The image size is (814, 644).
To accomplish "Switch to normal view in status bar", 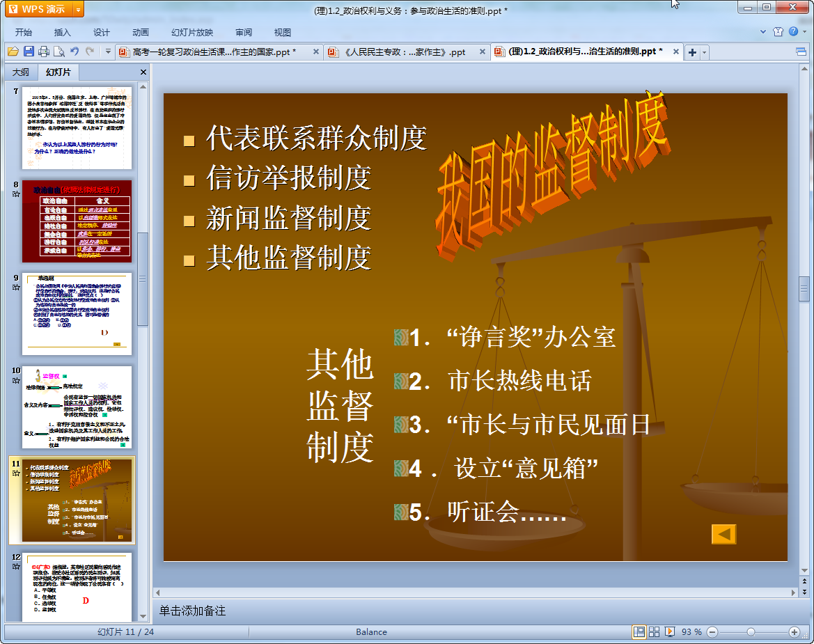I will point(639,631).
